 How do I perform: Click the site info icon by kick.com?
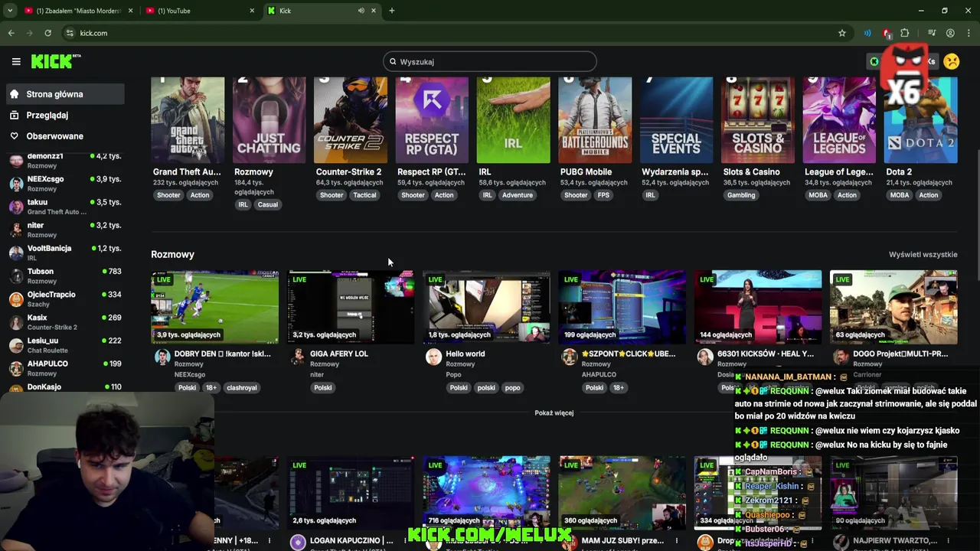coord(70,33)
